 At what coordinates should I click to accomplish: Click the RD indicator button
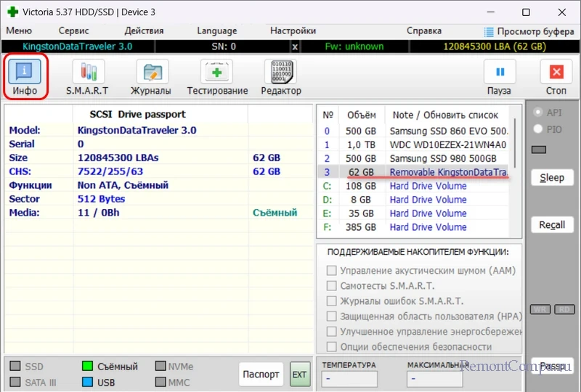(564, 309)
